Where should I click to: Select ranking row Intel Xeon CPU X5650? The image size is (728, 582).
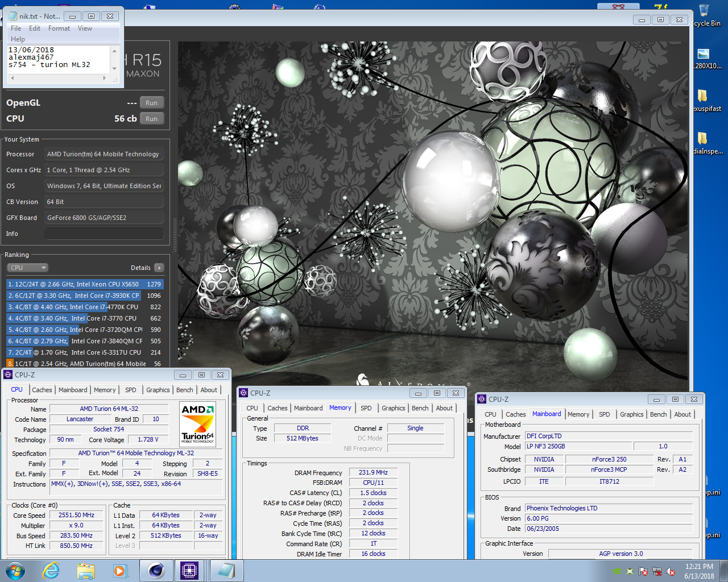[85, 284]
